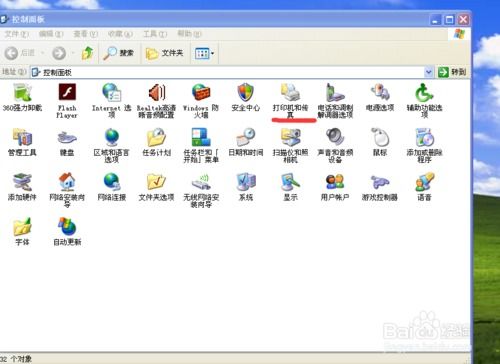Image resolution: width=500 pixels, height=364 pixels.
Task: Open 文件夹选项 icon
Action: tap(156, 182)
